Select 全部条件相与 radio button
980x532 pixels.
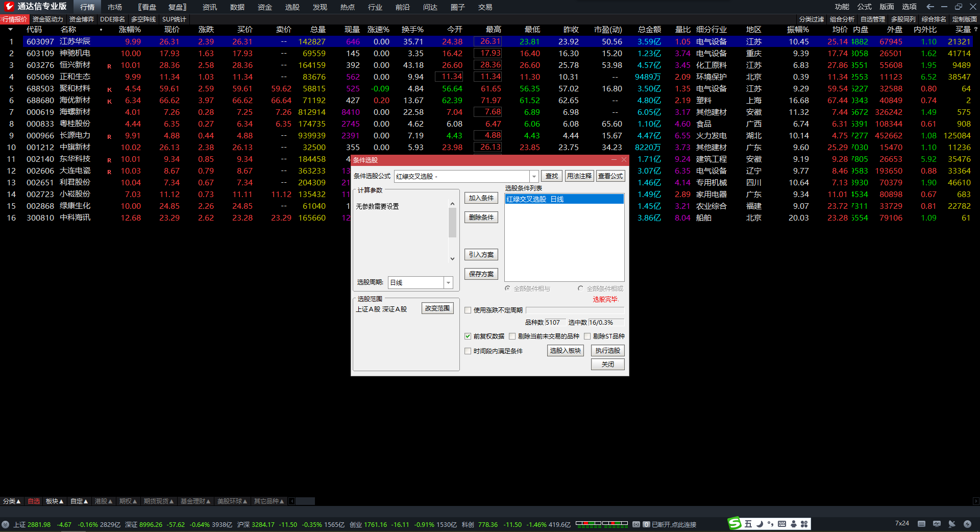click(507, 288)
